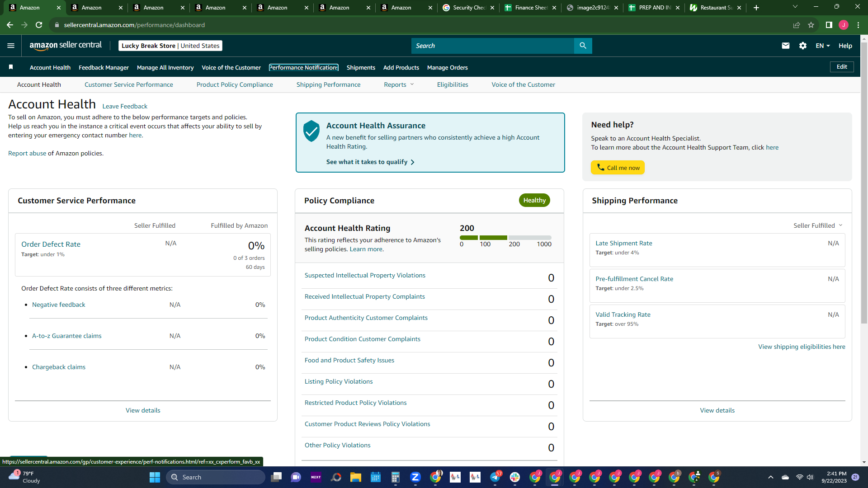Open A-to-z Guarantee claims link
The height and width of the screenshot is (488, 868).
click(x=67, y=336)
